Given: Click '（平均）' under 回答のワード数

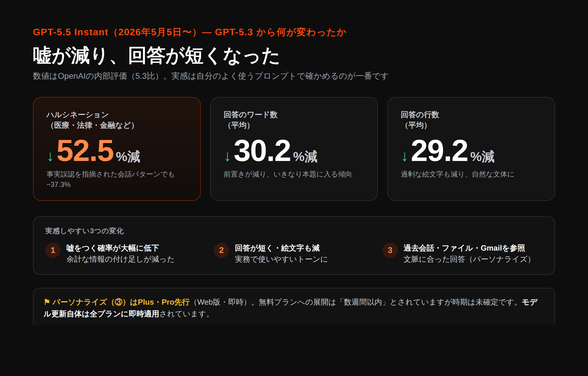Looking at the screenshot, I should coord(239,125).
